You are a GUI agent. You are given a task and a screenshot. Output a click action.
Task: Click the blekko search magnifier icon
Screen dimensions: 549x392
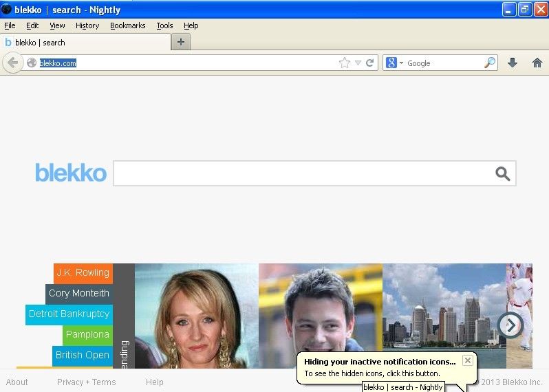point(502,173)
